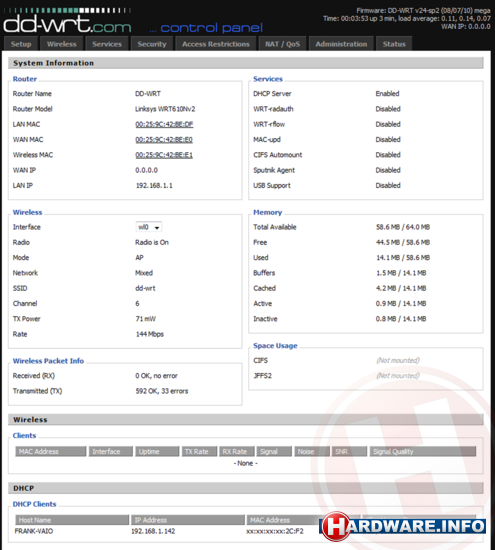Click the Network value Mixed
Viewport: 495px width, 550px height.
coord(144,273)
